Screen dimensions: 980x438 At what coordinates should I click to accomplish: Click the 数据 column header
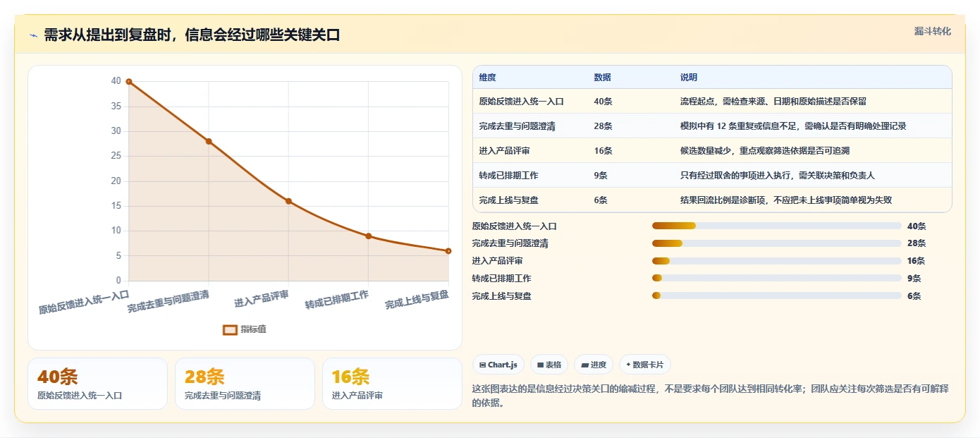click(x=603, y=78)
